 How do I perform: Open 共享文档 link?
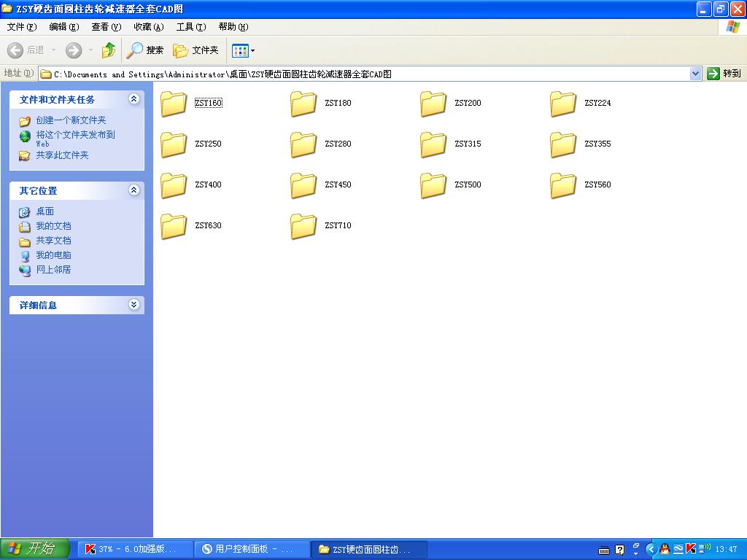point(53,241)
